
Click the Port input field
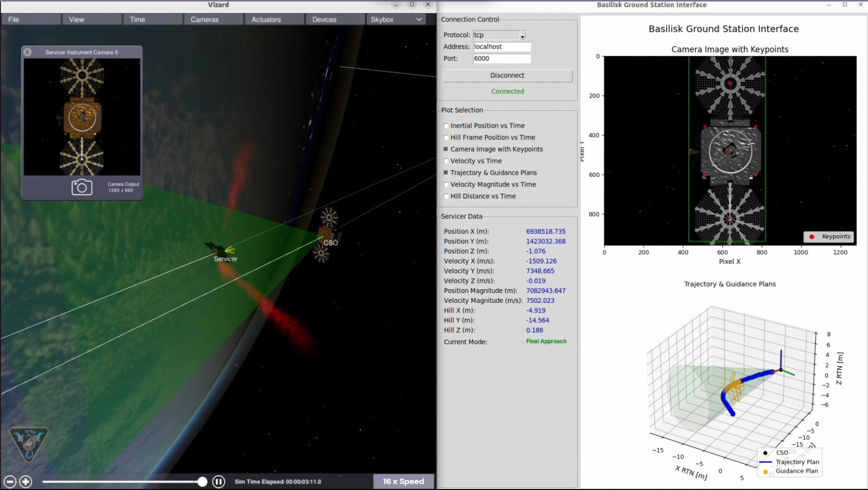tap(501, 58)
